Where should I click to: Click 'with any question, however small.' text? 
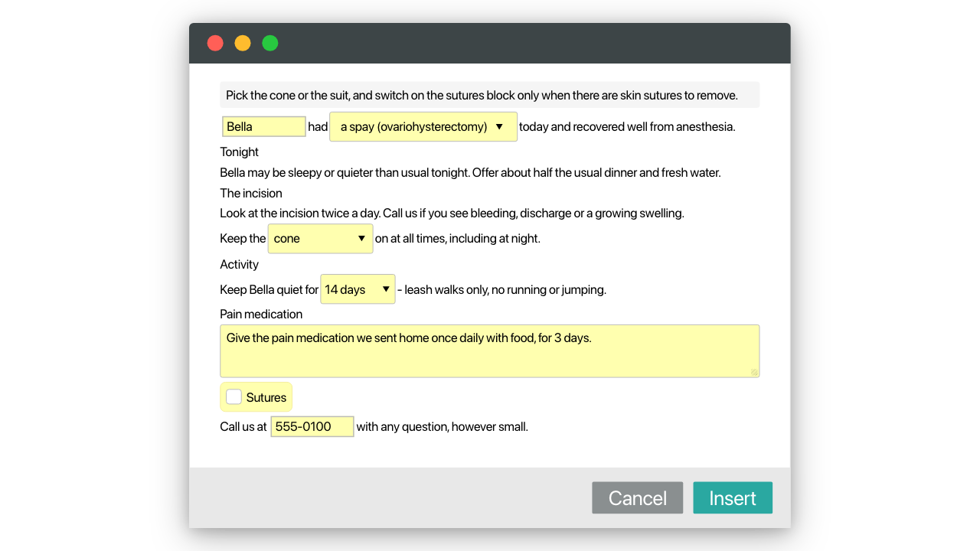point(442,426)
